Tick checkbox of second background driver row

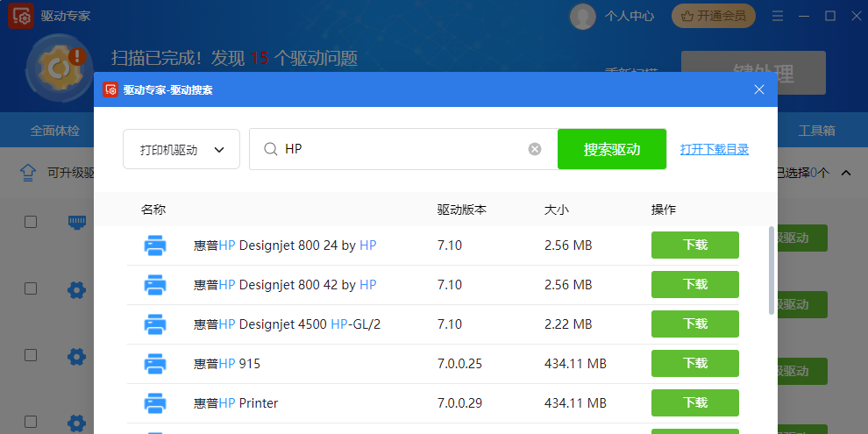point(31,288)
